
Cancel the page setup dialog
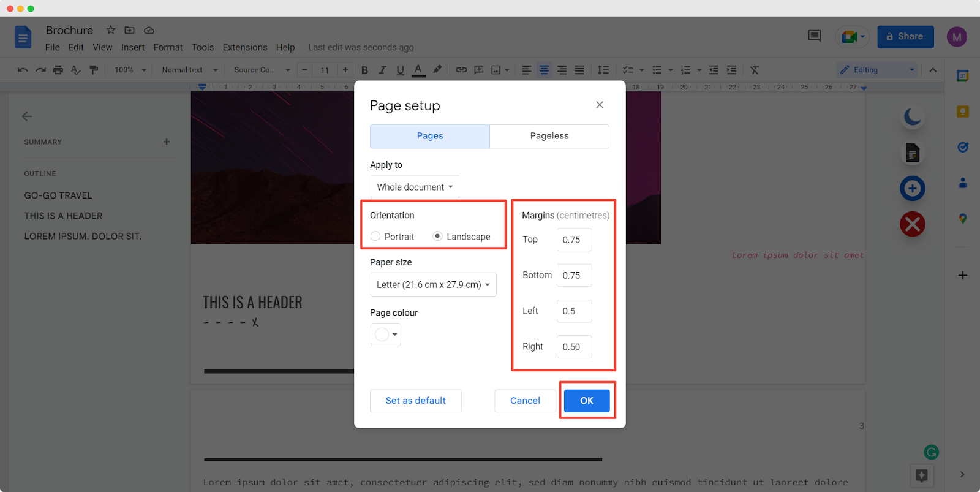click(x=526, y=401)
